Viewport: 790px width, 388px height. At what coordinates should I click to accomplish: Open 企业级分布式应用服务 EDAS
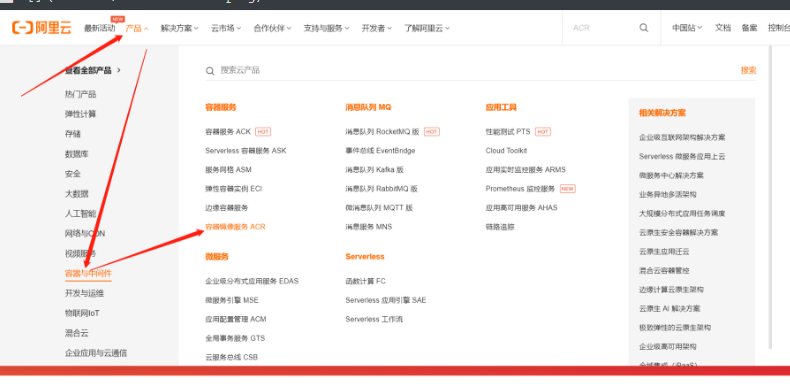[251, 281]
